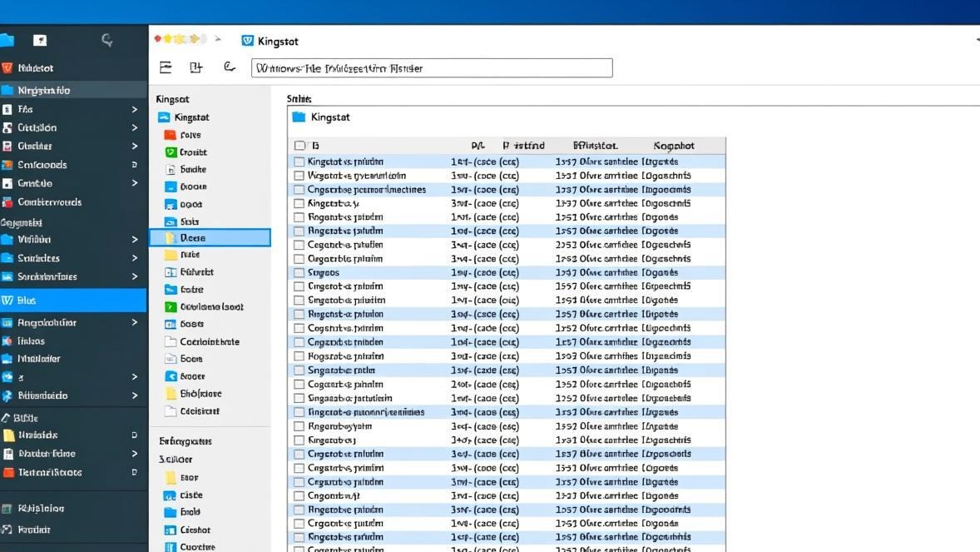
Task: Click the folder icon beside Stsis
Action: [171, 221]
